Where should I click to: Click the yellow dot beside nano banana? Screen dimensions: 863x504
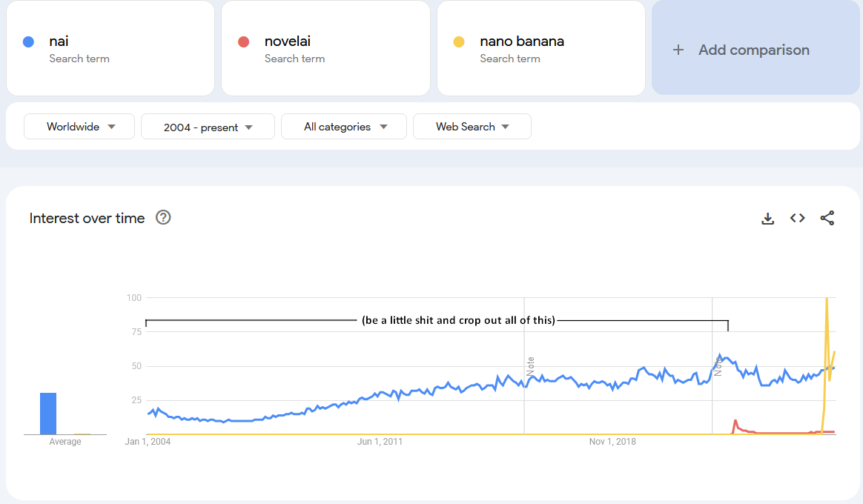(459, 42)
